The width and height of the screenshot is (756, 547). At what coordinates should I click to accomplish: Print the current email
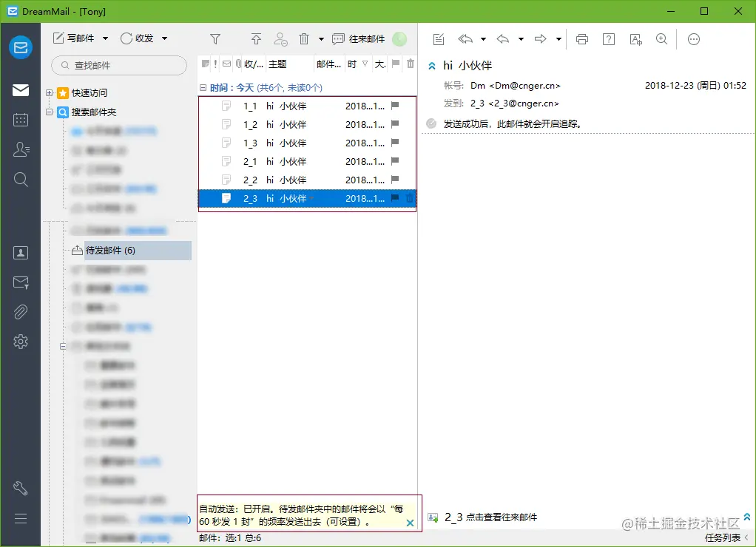(x=582, y=39)
